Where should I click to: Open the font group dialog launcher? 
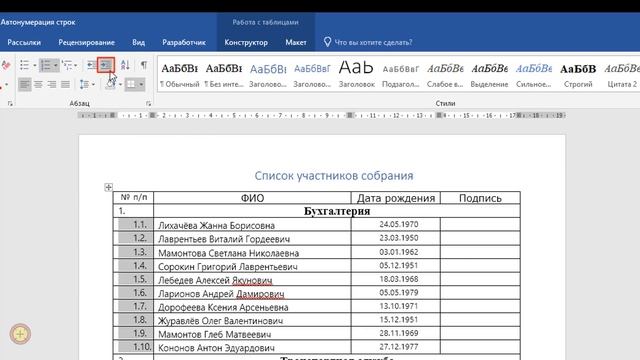coord(10,104)
